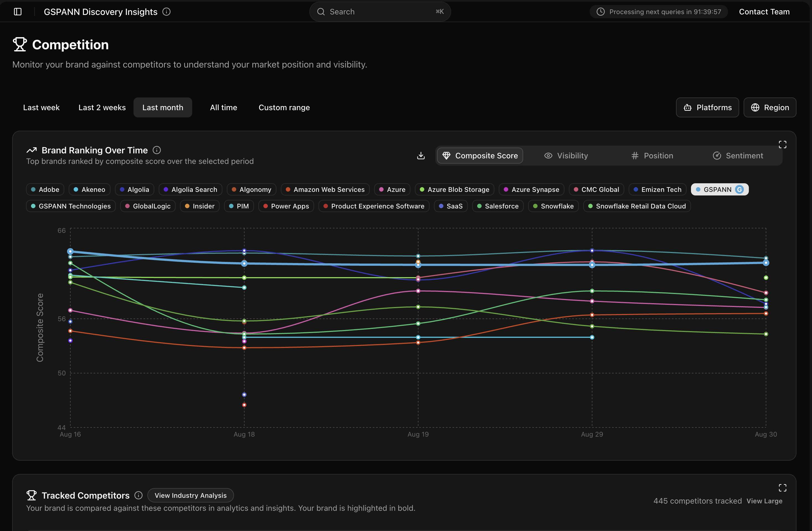Viewport: 812px width, 531px height.
Task: Toggle Algolia series chip
Action: tap(134, 189)
